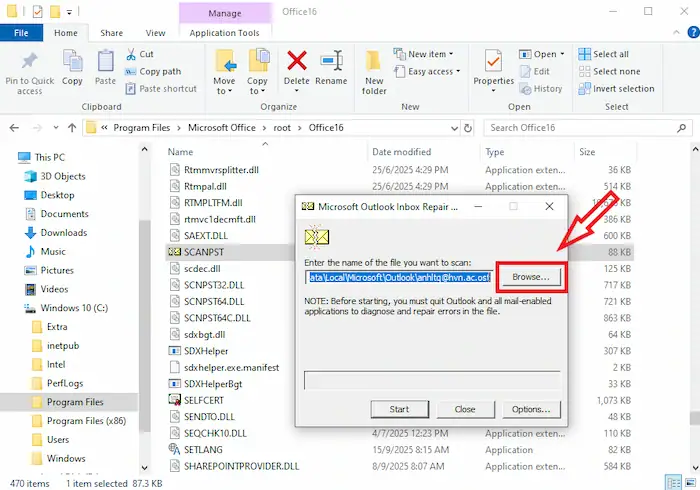Click Edit in the Open group
The image size is (700, 490).
[x=535, y=71]
